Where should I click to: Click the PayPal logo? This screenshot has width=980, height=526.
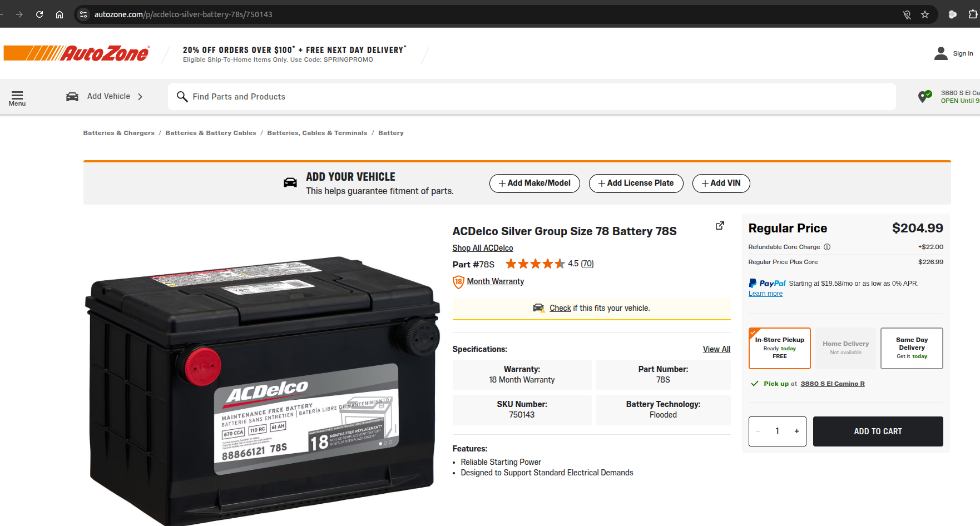(767, 283)
